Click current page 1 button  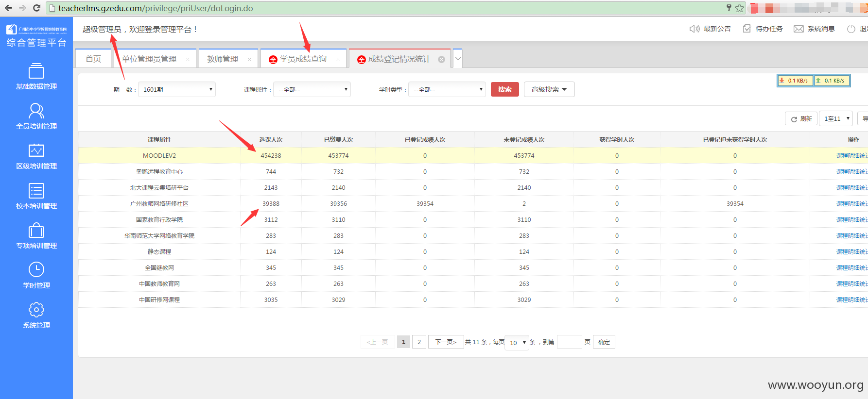[x=403, y=342]
